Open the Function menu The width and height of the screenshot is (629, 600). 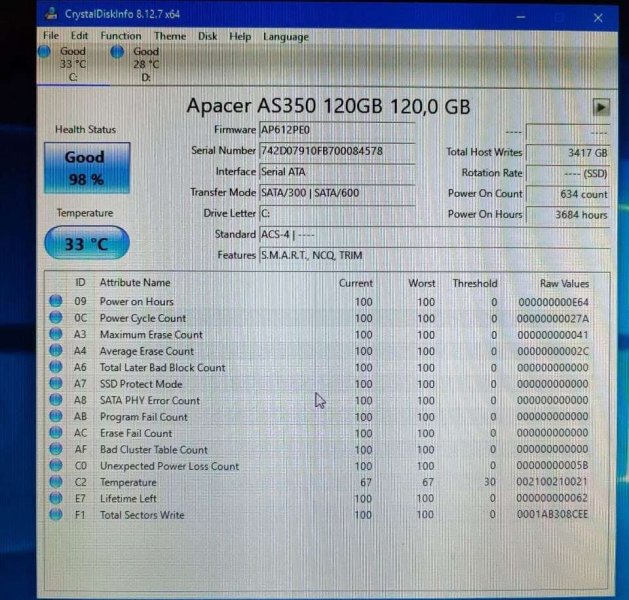[x=120, y=37]
